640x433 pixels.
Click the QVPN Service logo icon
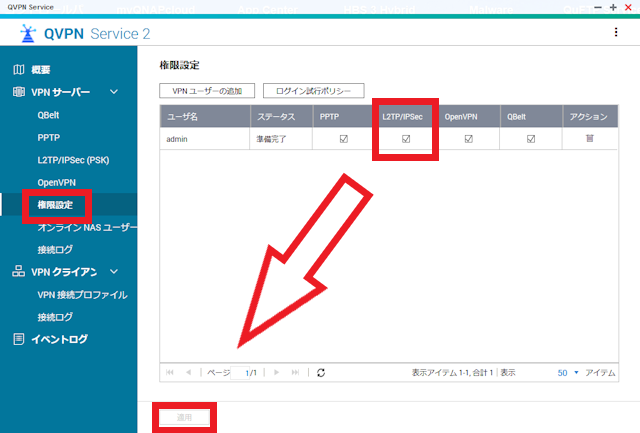point(28,33)
